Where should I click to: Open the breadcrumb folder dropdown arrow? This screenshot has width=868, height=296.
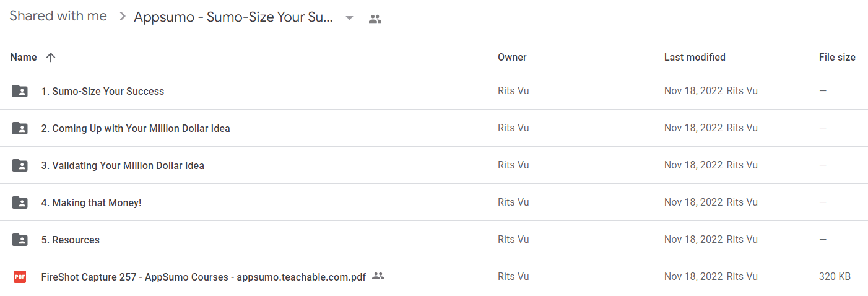point(349,18)
